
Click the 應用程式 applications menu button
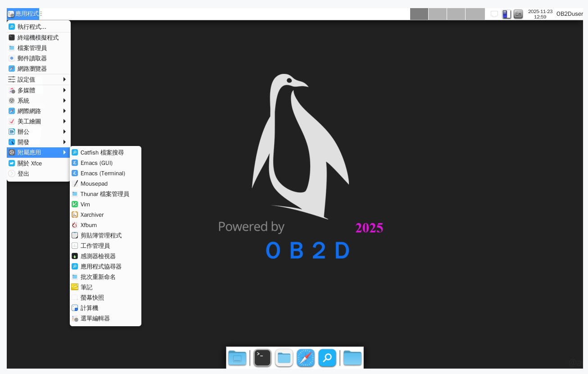pos(23,14)
